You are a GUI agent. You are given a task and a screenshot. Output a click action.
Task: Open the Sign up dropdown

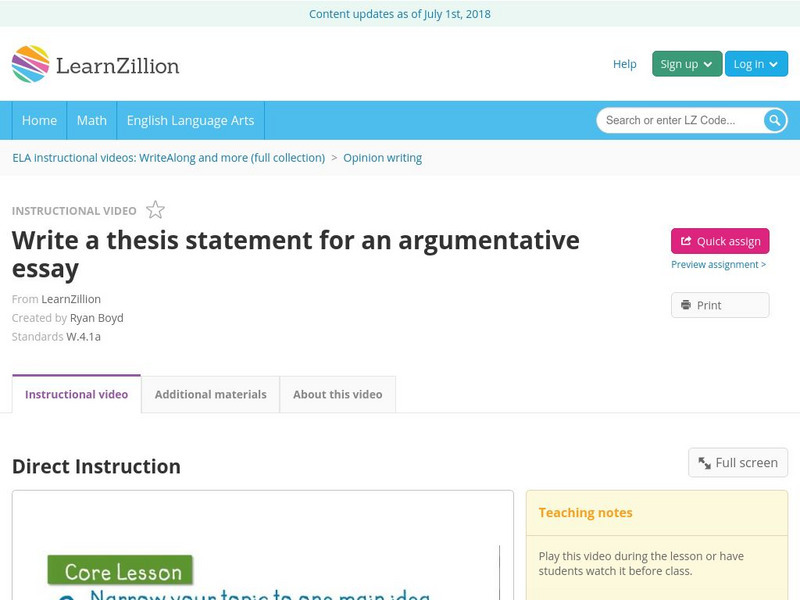point(684,62)
